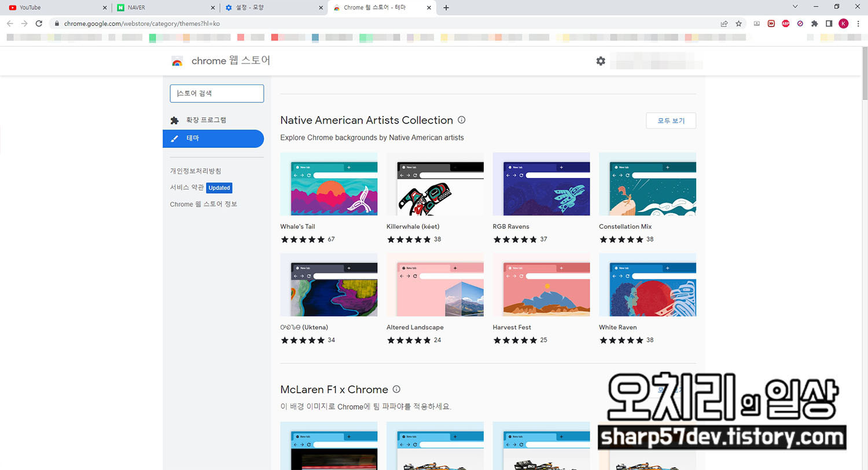Screen dimensions: 868x470
Task: Click the Altered Landscape title text
Action: (x=415, y=327)
